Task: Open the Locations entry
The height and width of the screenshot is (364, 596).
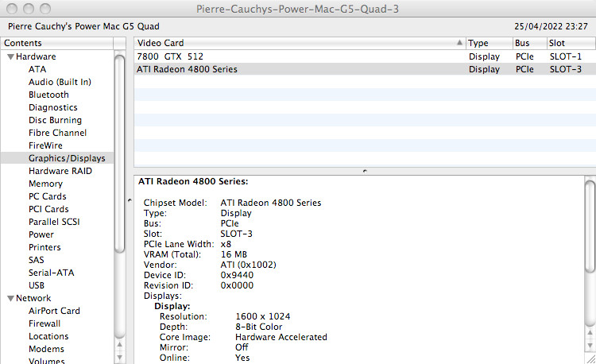Action: 48,336
